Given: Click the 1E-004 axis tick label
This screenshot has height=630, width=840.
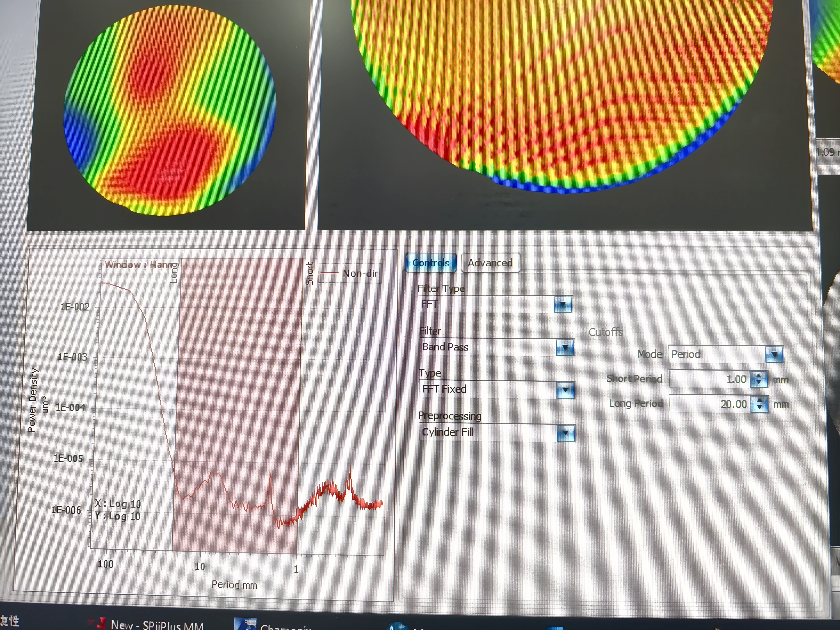Looking at the screenshot, I should click(71, 408).
